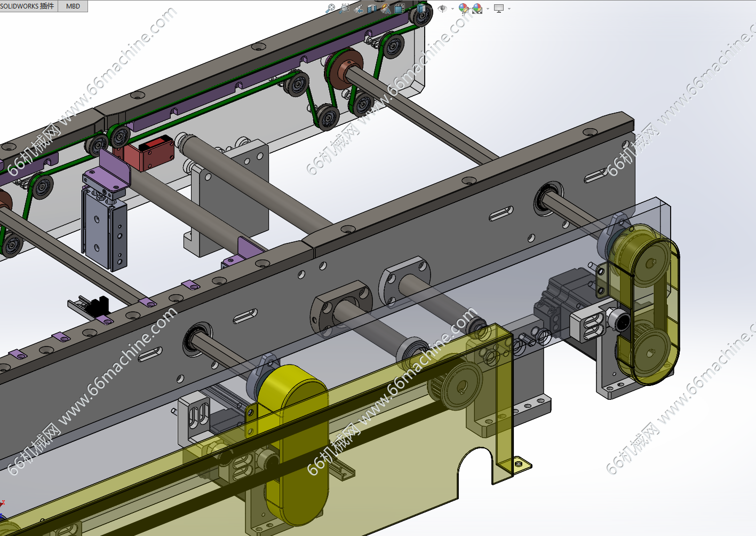Click the Zoom to Fit magnifier icon

click(x=331, y=8)
